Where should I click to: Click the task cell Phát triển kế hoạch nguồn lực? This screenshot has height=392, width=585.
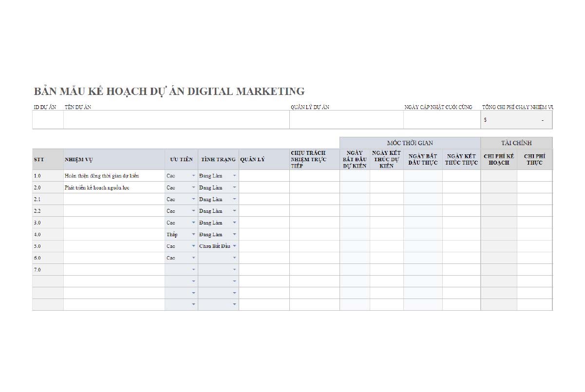pos(114,187)
